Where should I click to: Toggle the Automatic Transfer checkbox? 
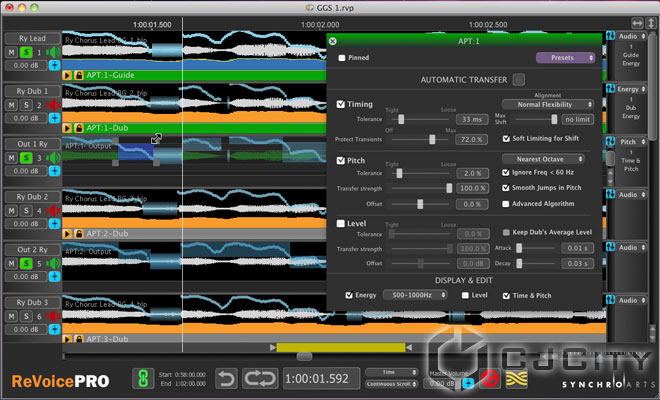pos(519,79)
